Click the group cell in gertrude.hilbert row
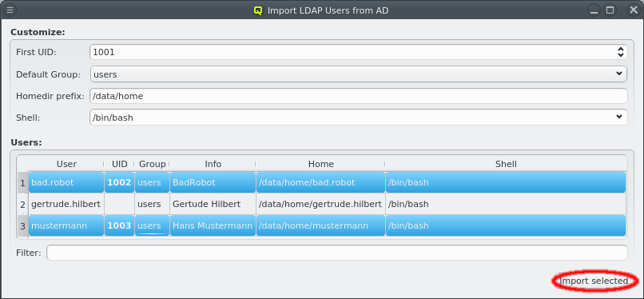Viewport: 644px width, 299px height. 152,204
